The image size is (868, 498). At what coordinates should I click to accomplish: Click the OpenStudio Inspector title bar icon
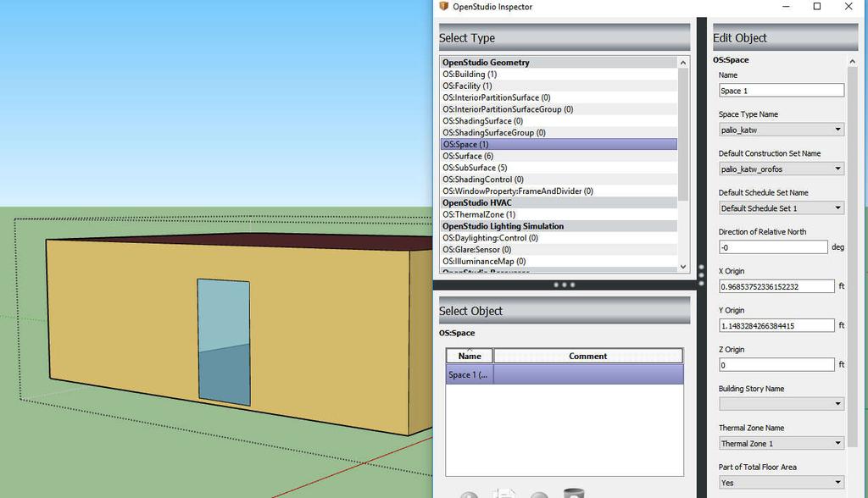coord(443,6)
